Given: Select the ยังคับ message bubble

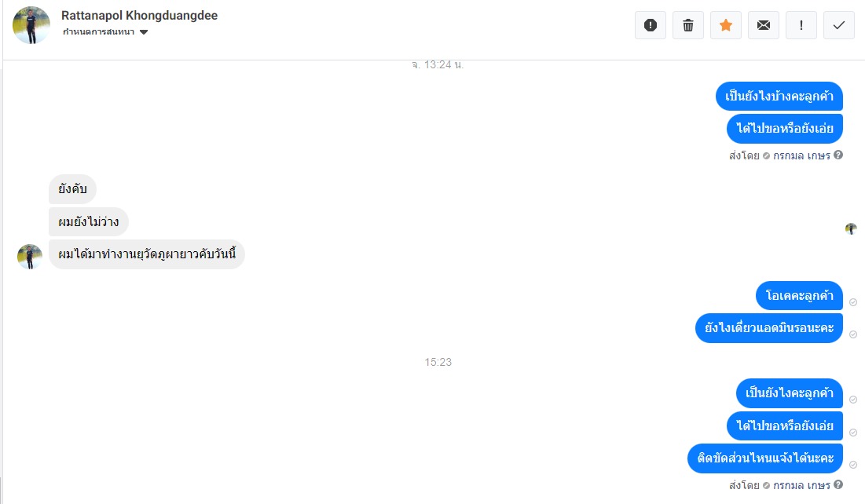Looking at the screenshot, I should click(x=72, y=189).
